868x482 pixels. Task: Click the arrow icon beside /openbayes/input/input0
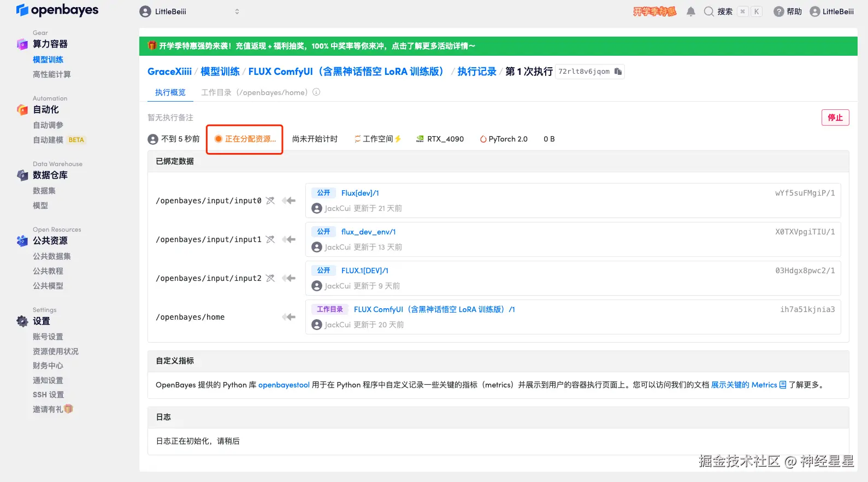coord(289,201)
